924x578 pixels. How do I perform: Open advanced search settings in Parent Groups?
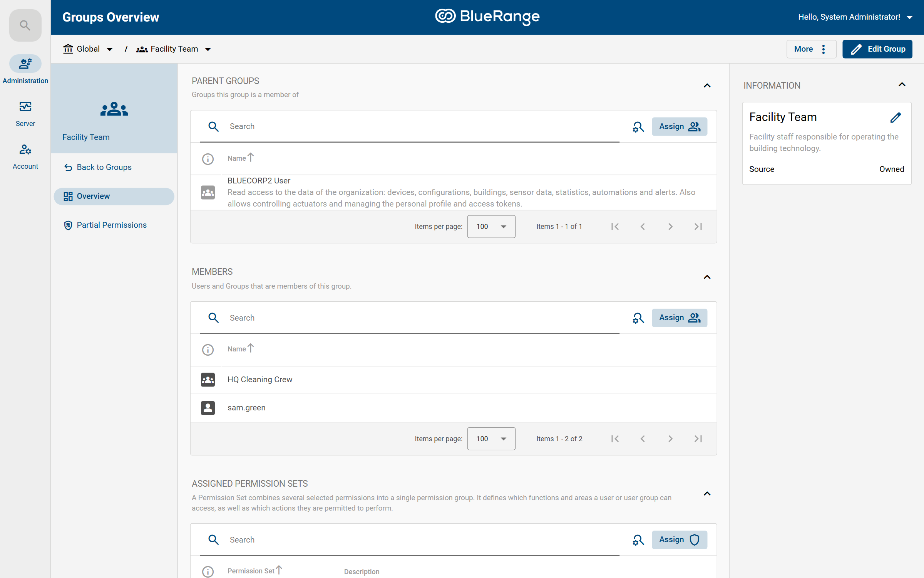(638, 127)
